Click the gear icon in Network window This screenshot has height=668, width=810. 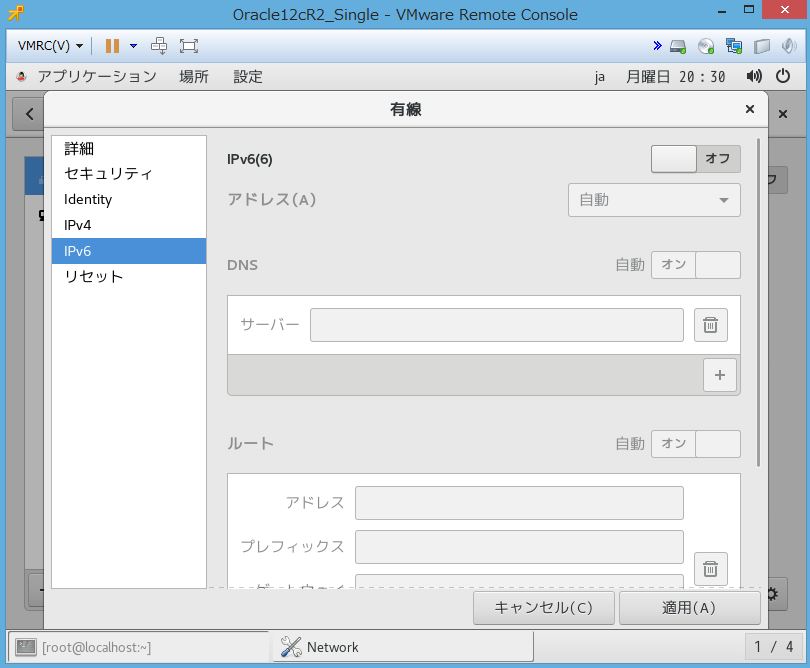773,594
